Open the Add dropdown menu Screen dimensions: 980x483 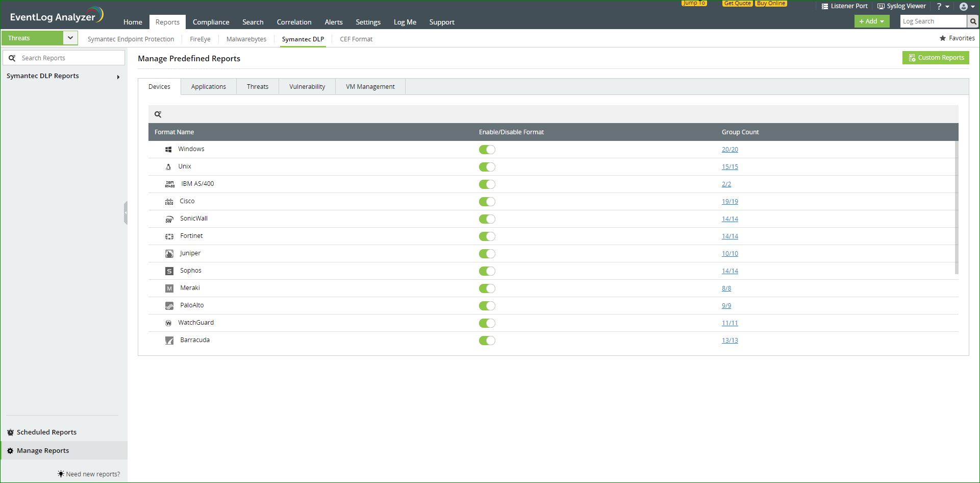[x=872, y=21]
